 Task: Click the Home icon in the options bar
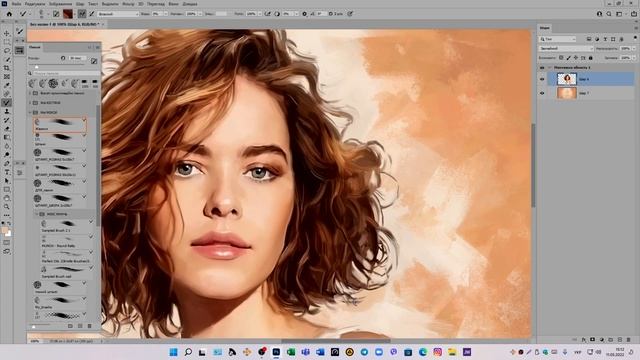[9, 14]
